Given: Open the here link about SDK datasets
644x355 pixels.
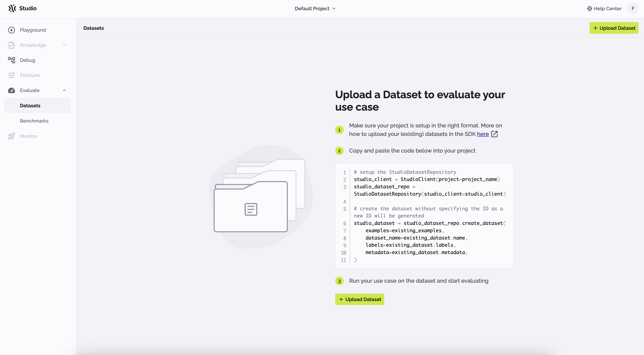Looking at the screenshot, I should tap(483, 134).
